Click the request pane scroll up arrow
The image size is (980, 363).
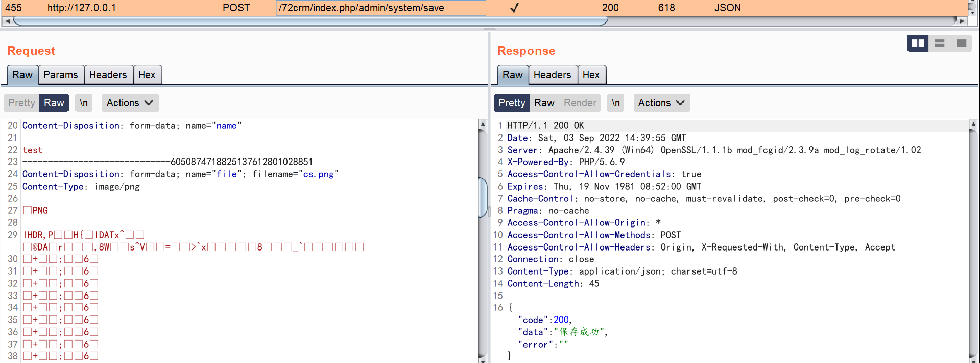point(483,124)
